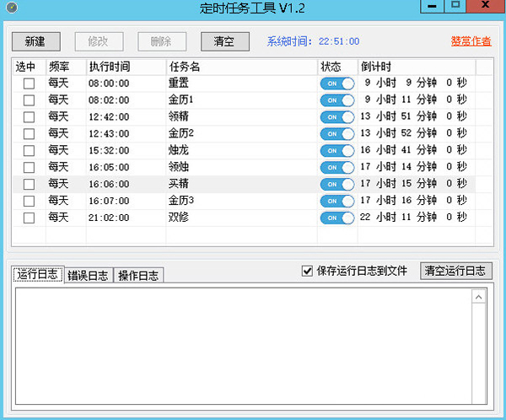Toggle ON switch for task 重置
The image size is (506, 420).
(337, 83)
